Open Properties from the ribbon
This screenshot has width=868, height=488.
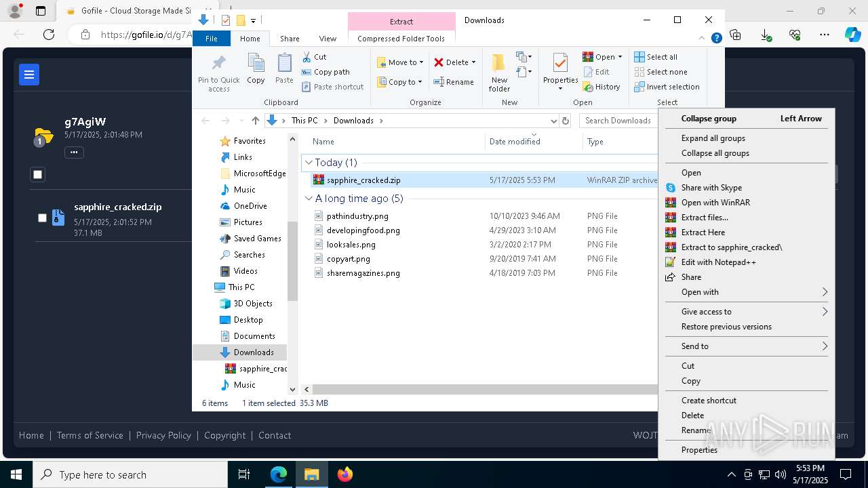560,71
